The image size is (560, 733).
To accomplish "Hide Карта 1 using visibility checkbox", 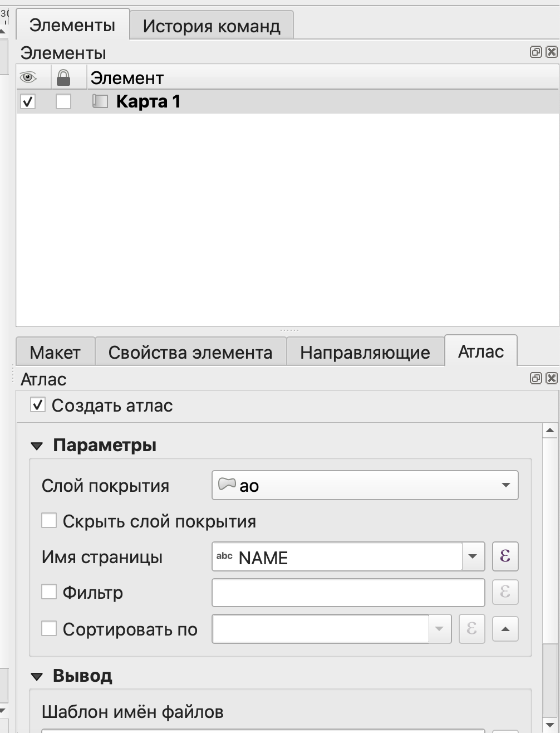I will pos(28,102).
